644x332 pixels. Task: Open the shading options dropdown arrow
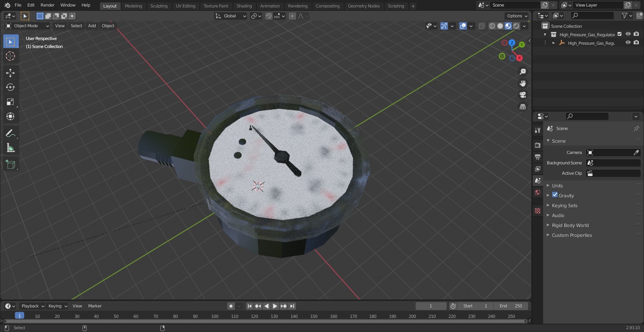pos(524,26)
